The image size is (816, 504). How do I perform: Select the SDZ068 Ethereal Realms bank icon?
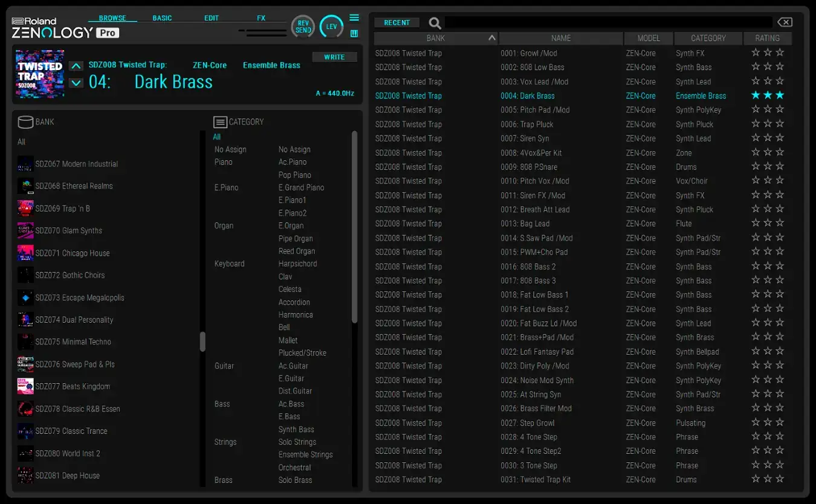tap(25, 186)
